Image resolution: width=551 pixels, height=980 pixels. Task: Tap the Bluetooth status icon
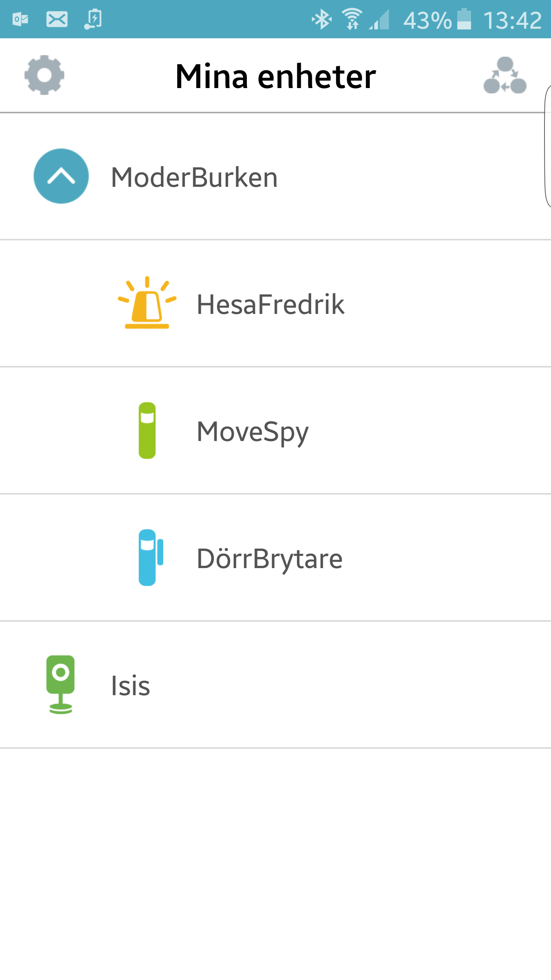[321, 19]
